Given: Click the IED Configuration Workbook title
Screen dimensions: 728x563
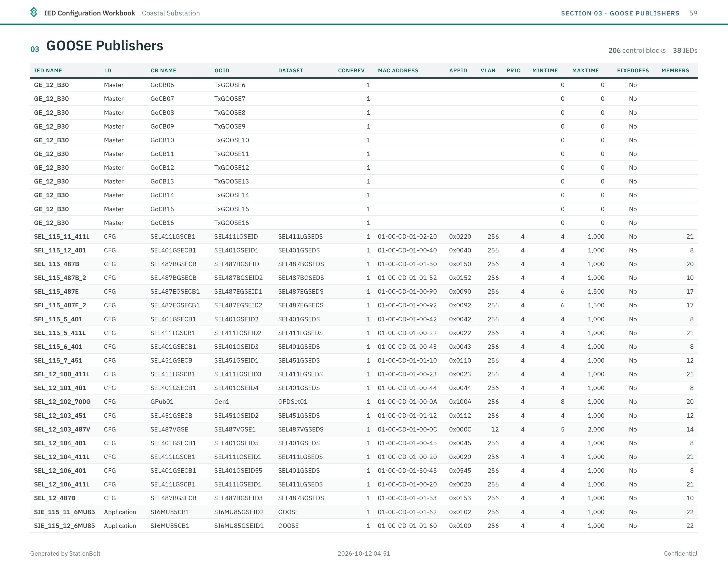Looking at the screenshot, I should [x=89, y=13].
